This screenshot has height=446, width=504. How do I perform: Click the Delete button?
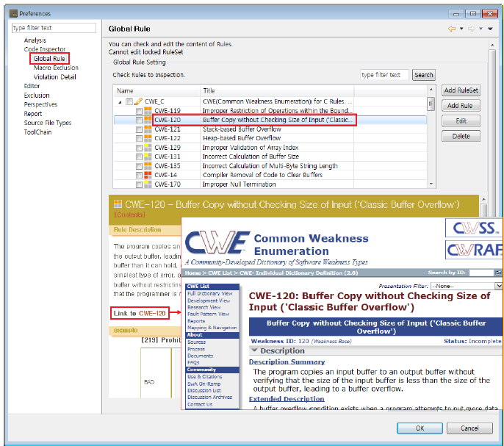click(x=461, y=136)
